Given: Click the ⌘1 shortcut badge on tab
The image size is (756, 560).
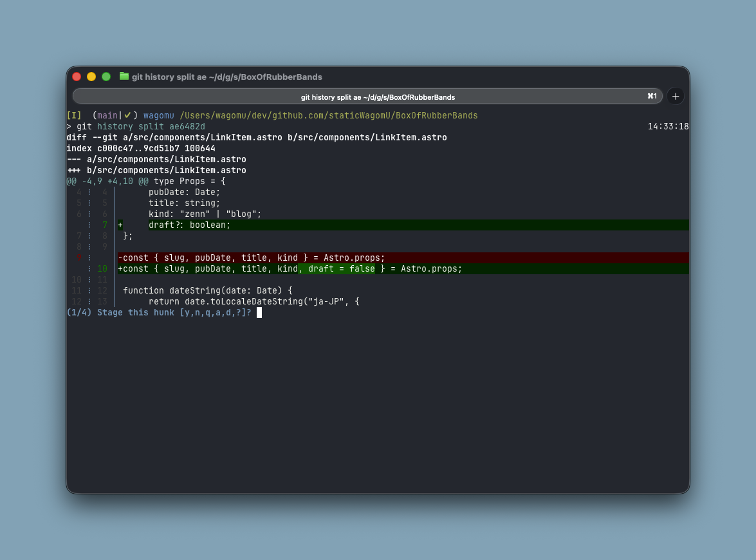Looking at the screenshot, I should pyautogui.click(x=652, y=97).
